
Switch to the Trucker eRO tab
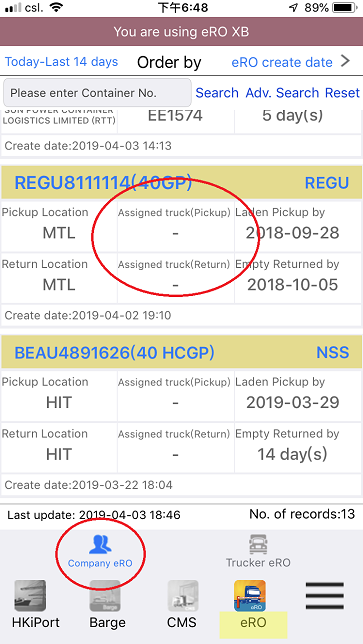tap(258, 552)
